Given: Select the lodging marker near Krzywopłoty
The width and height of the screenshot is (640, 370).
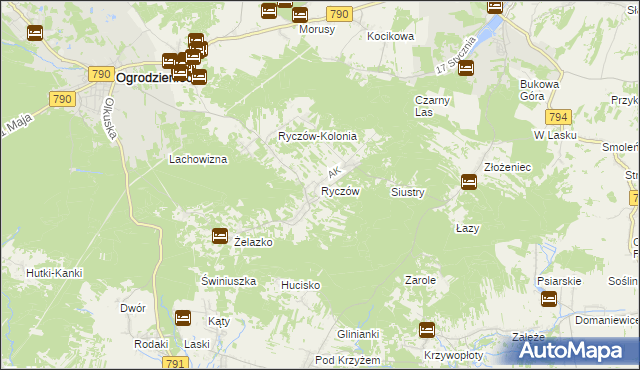Looking at the screenshot, I should click(x=427, y=330).
